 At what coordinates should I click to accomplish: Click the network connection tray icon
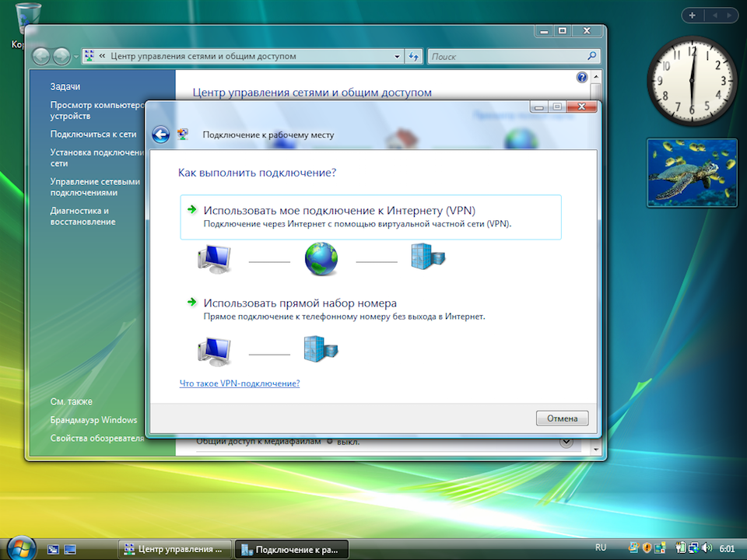coord(693,548)
